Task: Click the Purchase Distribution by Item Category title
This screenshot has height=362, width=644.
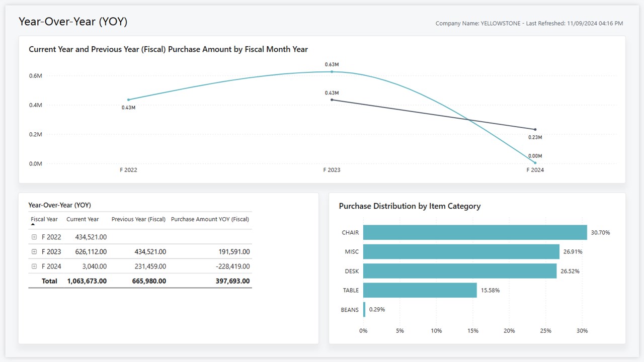Action: [x=410, y=206]
